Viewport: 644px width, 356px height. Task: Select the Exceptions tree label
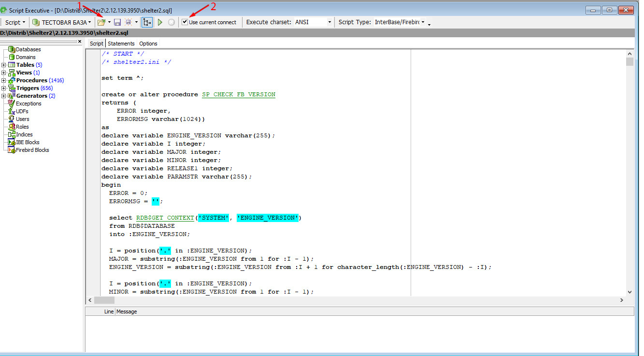coord(29,104)
